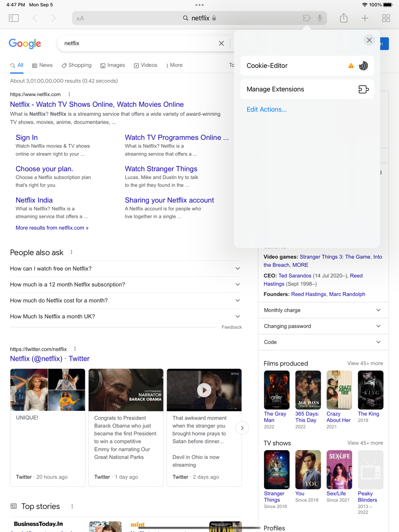The width and height of the screenshot is (399, 532).
Task: Open the More search filters dropdown
Action: click(174, 65)
